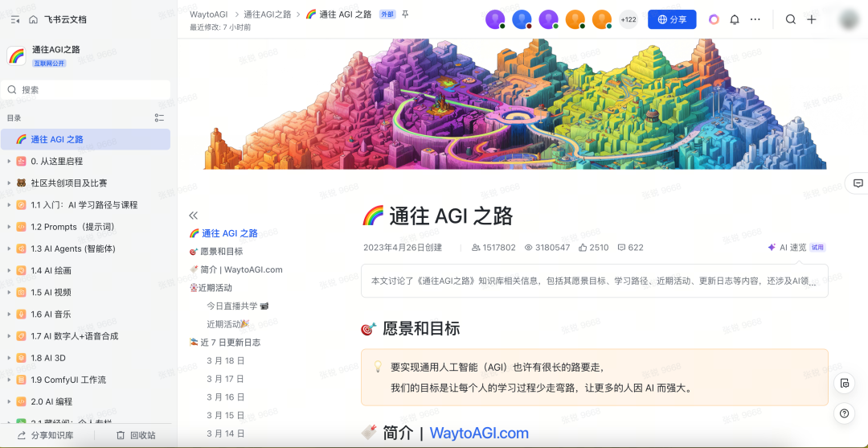Go to Feishu docs home icon
Screen dimensions: 868x448
(33, 19)
